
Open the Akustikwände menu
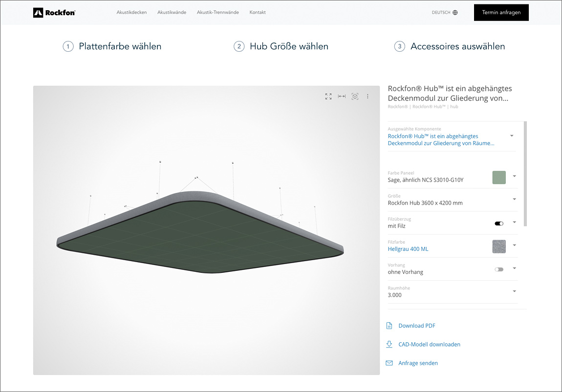tap(172, 12)
